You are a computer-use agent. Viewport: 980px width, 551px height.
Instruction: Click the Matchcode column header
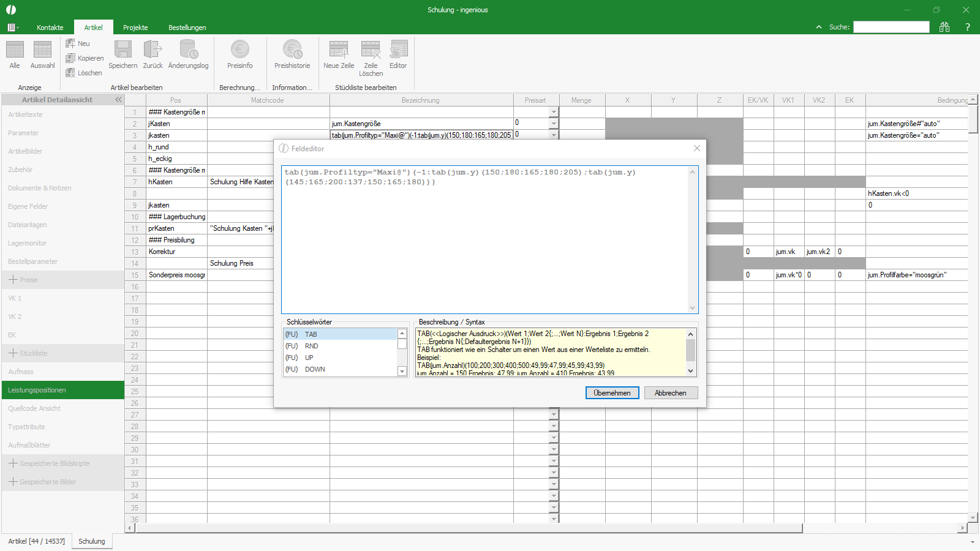click(268, 100)
